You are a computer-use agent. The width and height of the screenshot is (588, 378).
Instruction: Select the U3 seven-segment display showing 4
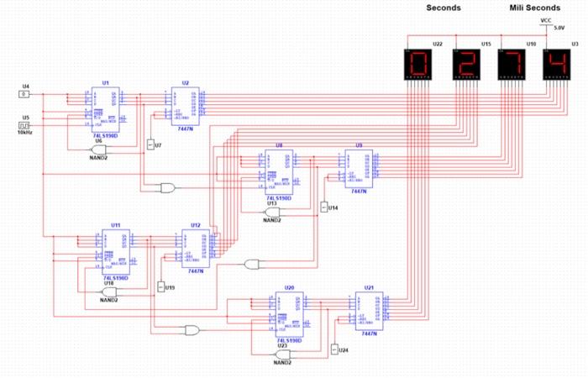tap(557, 65)
